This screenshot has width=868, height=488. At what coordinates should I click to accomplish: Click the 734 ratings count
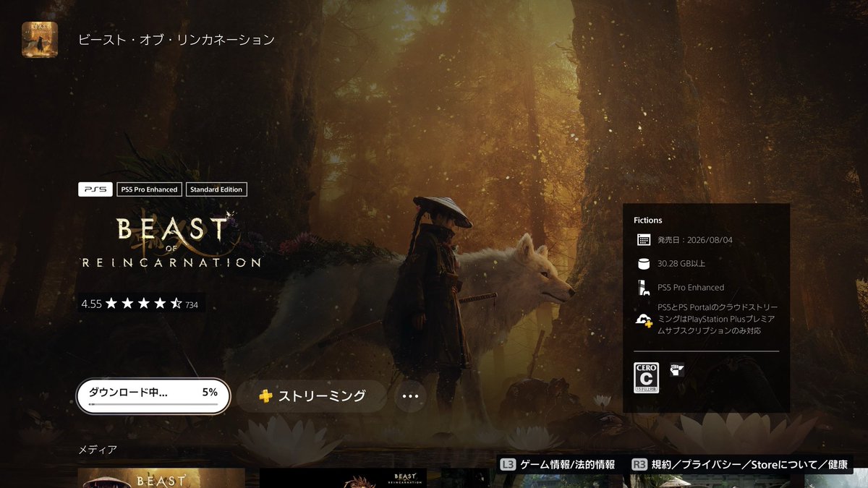[192, 305]
